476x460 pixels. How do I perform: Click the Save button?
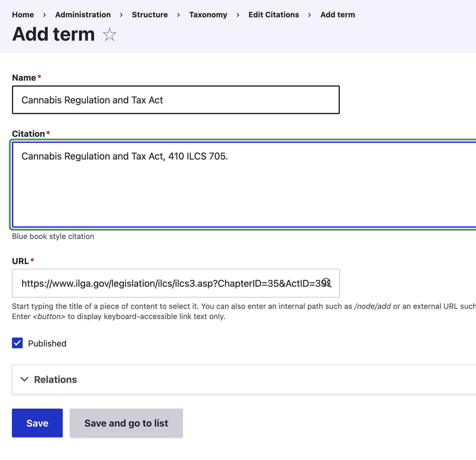[37, 423]
